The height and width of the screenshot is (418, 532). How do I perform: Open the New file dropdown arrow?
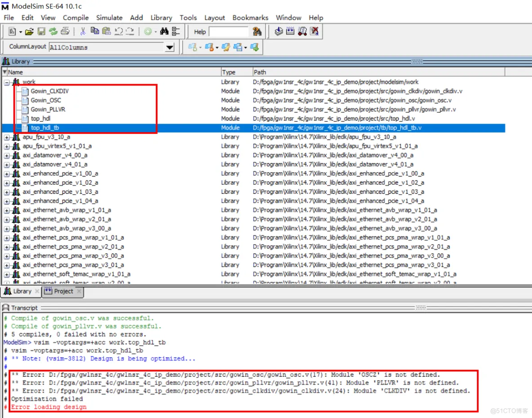20,32
